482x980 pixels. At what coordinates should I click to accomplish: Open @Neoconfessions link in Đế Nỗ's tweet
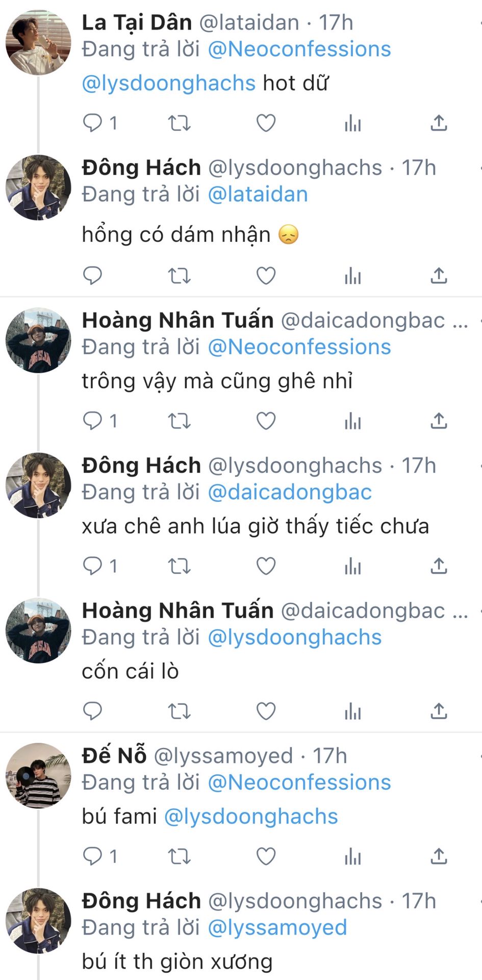point(299,782)
